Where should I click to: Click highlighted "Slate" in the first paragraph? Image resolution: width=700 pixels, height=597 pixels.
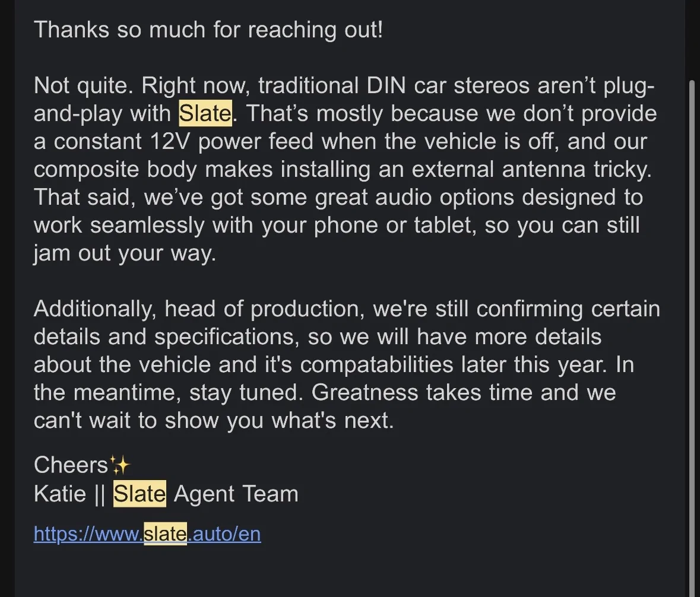205,114
